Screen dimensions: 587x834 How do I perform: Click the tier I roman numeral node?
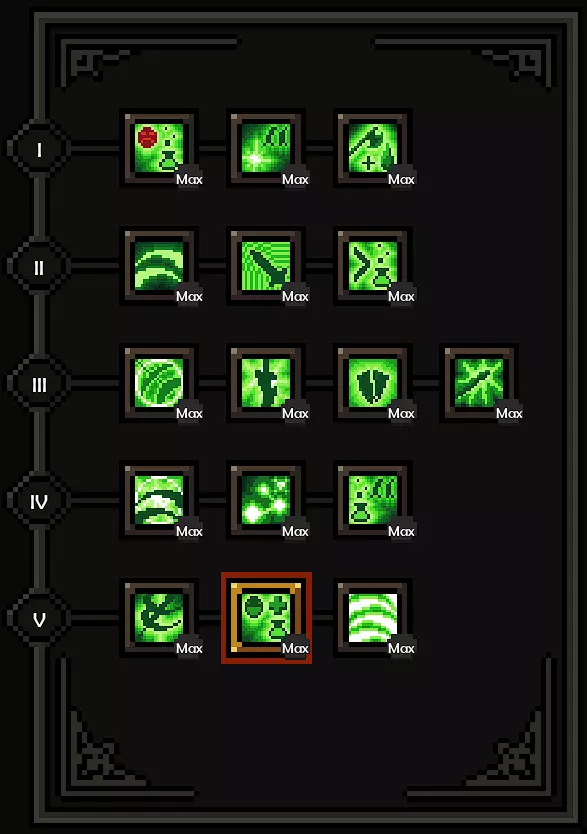click(x=39, y=149)
